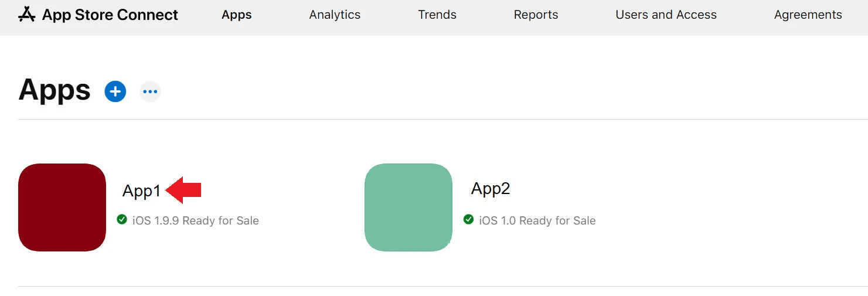Viewport: 868px width, 296px height.
Task: Click the green checkmark beside iOS 1.9.9
Action: tap(122, 220)
